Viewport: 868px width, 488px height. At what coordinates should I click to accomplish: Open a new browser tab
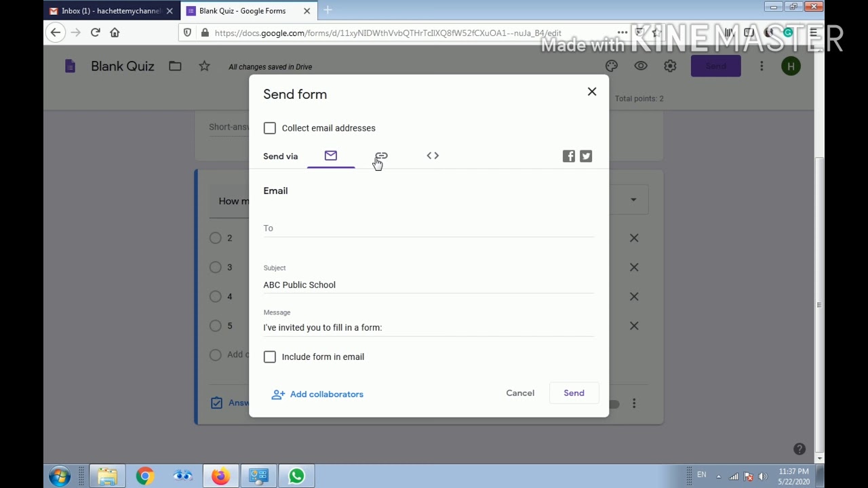point(328,10)
